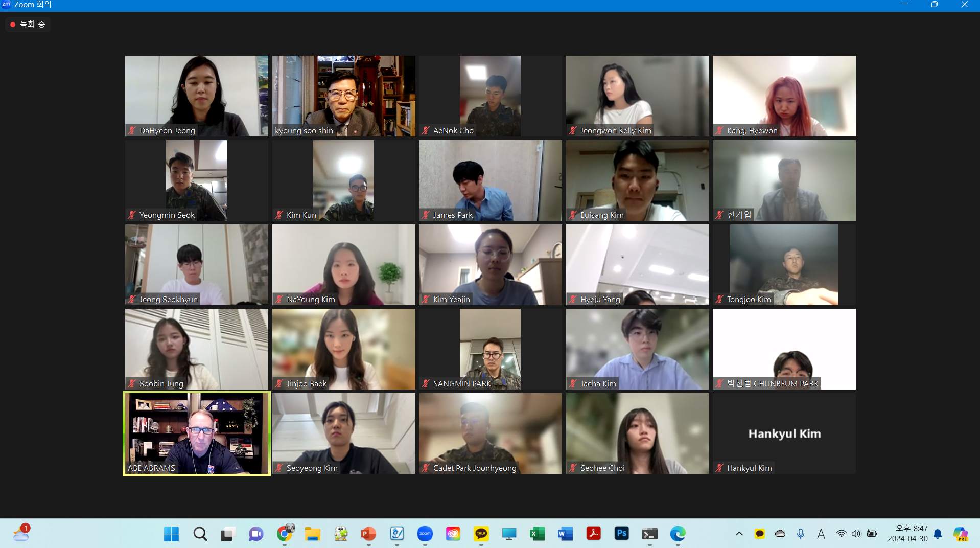Open Zoom from the taskbar
Viewport: 980px width, 548px height.
pyautogui.click(x=425, y=534)
